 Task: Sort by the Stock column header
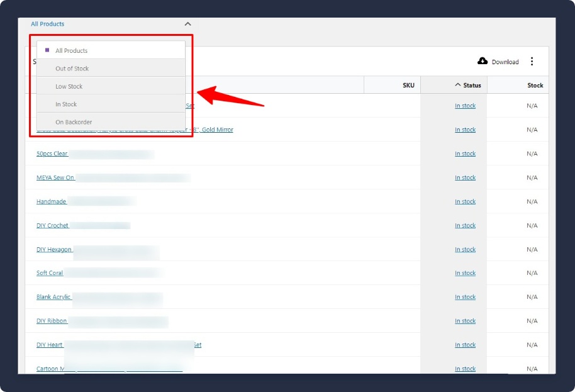pyautogui.click(x=535, y=86)
